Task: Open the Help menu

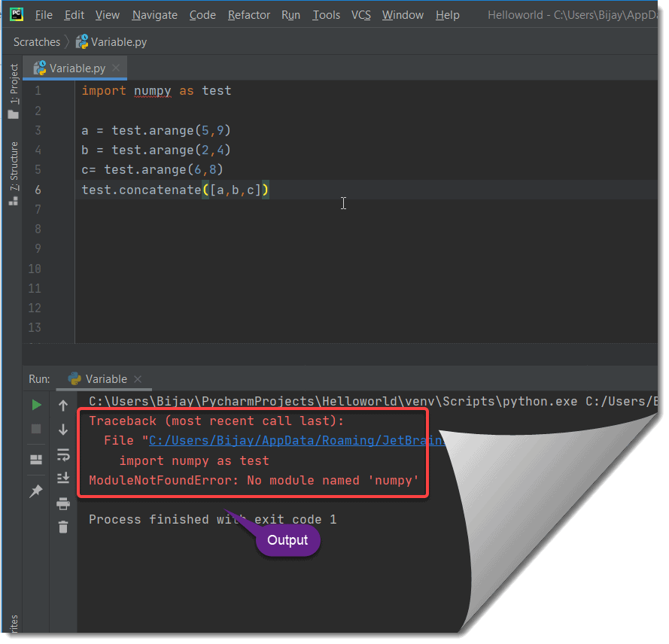Action: click(x=448, y=15)
